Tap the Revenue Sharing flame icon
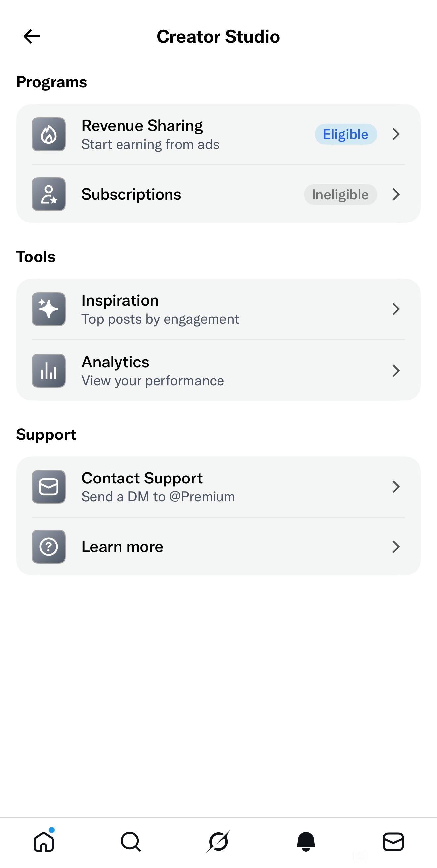The width and height of the screenshot is (437, 868). tap(49, 134)
